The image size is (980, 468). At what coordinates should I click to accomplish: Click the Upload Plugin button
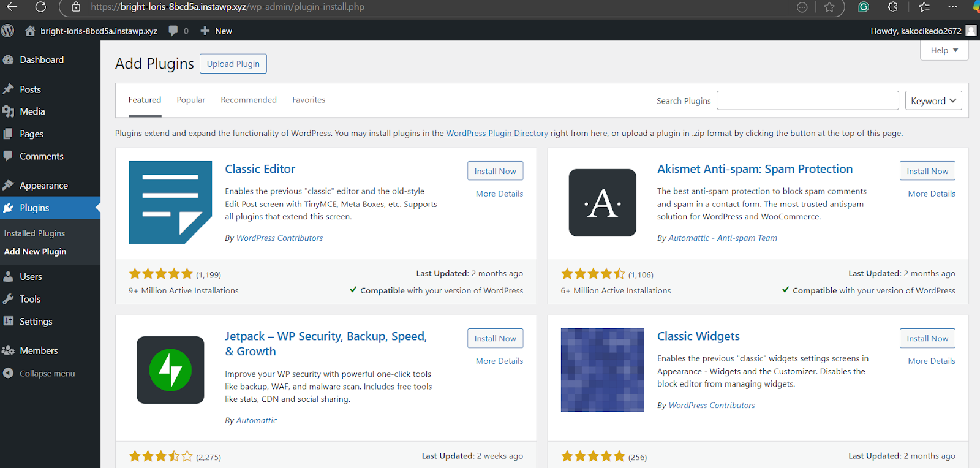pos(233,64)
